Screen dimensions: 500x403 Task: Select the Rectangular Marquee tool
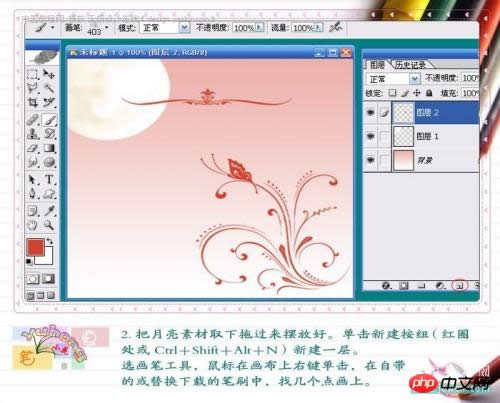[32, 74]
